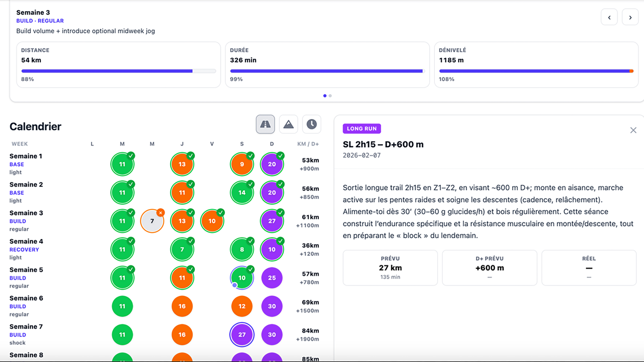This screenshot has width=644, height=362.
Task: Open Semaine 3 Thursday 13 km session
Action: click(182, 221)
